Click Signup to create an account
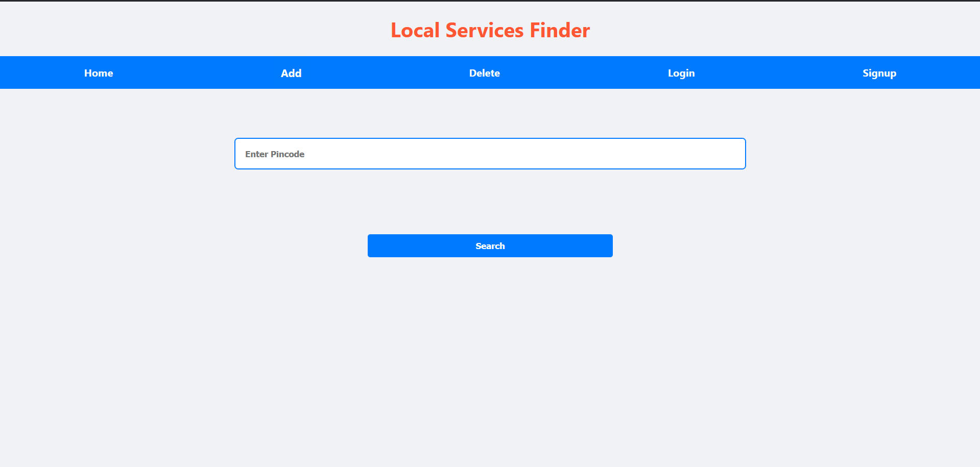This screenshot has width=980, height=467. (879, 73)
